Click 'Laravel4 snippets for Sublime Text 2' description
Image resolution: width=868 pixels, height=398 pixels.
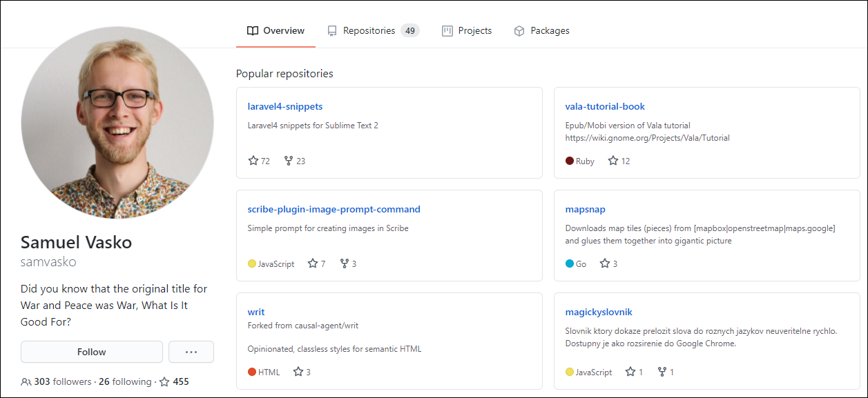coord(313,126)
